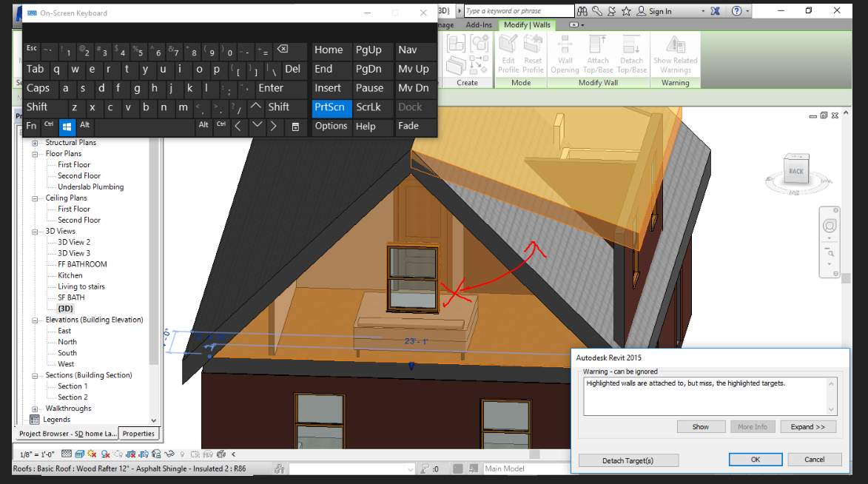
Task: Choose the Attach Top/Base tool
Action: click(x=598, y=54)
